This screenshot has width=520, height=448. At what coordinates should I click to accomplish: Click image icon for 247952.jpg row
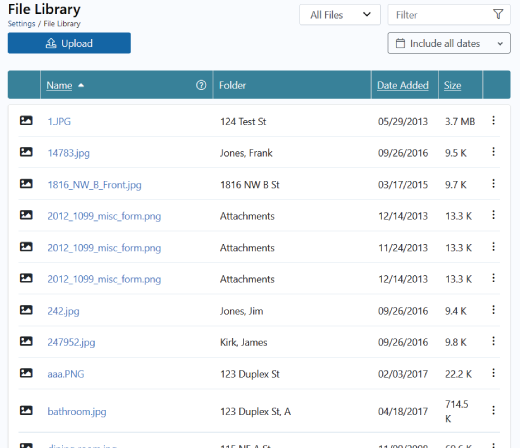pos(26,341)
